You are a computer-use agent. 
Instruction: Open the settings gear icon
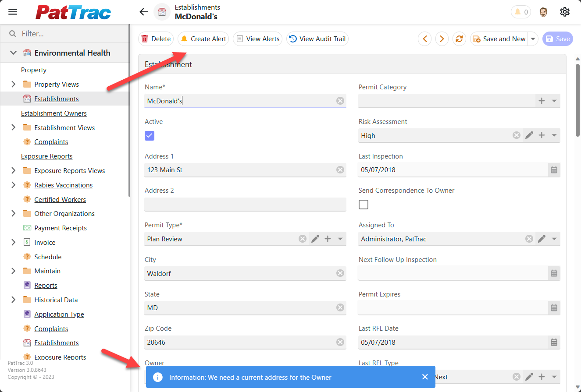[x=565, y=12]
